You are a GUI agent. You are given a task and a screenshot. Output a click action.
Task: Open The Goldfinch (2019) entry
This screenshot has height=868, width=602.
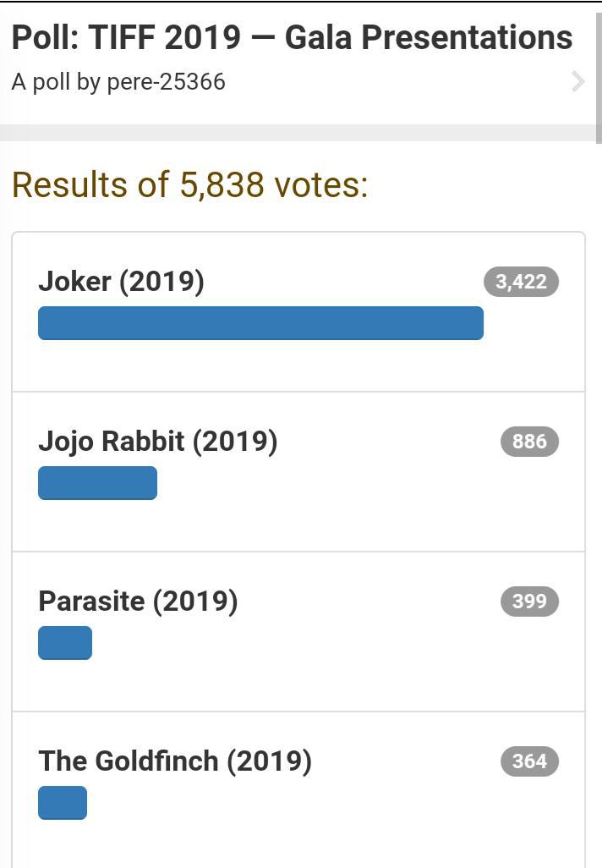174,761
